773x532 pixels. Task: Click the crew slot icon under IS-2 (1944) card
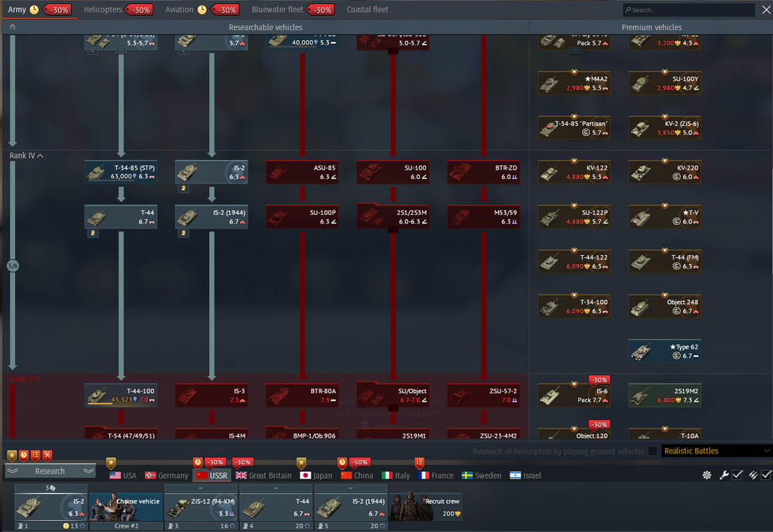pos(183,233)
